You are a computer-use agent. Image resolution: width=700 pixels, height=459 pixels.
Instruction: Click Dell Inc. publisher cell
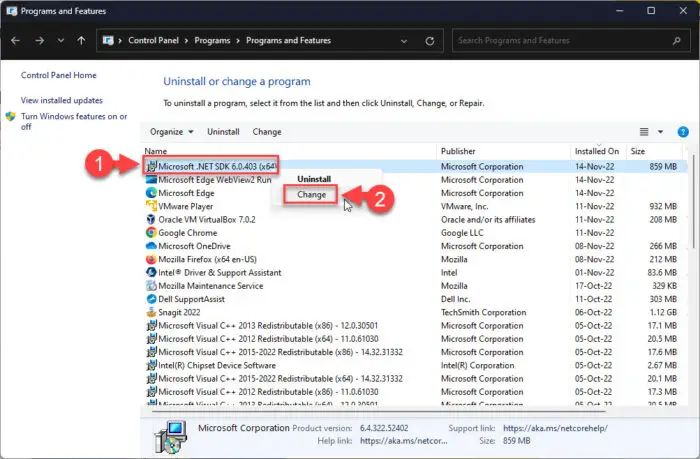coord(455,299)
